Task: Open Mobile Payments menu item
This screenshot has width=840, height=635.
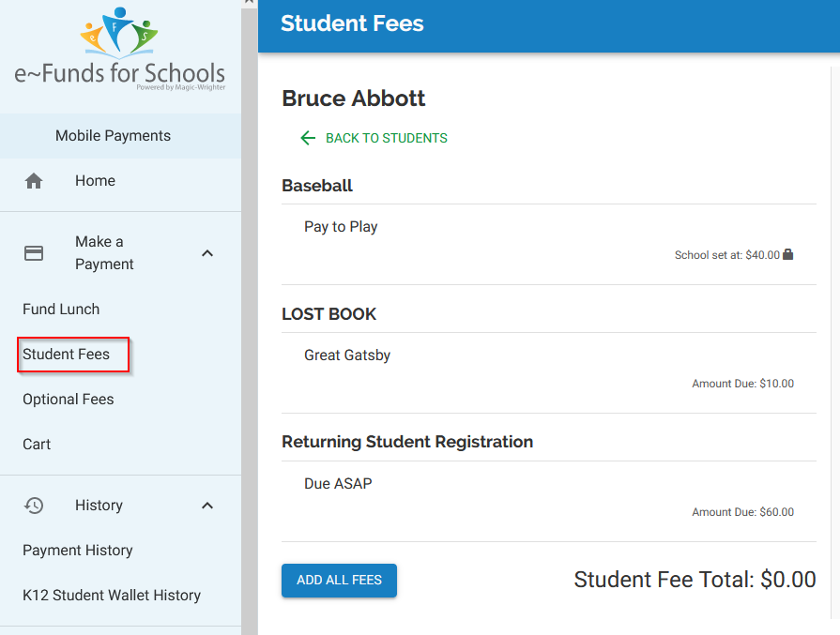Action: pyautogui.click(x=113, y=136)
